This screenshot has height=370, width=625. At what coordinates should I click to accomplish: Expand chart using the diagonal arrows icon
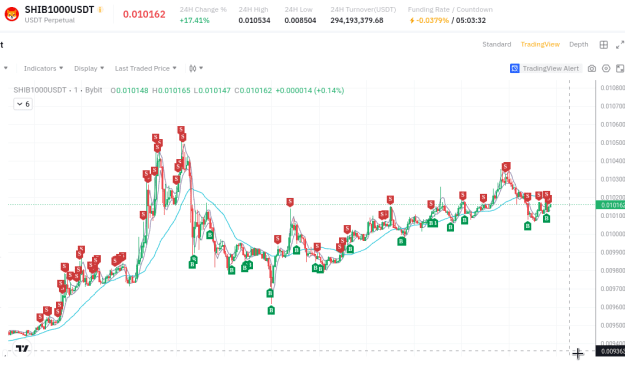coord(620,45)
